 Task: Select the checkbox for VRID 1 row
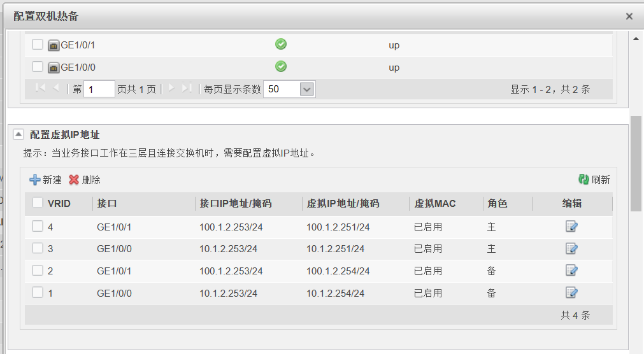tap(38, 292)
